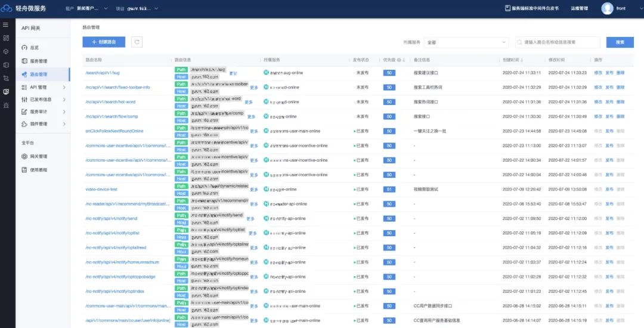Viewport: 644px width, 328px height.
Task: Open 网关管理 in the sidebar
Action: (x=38, y=156)
